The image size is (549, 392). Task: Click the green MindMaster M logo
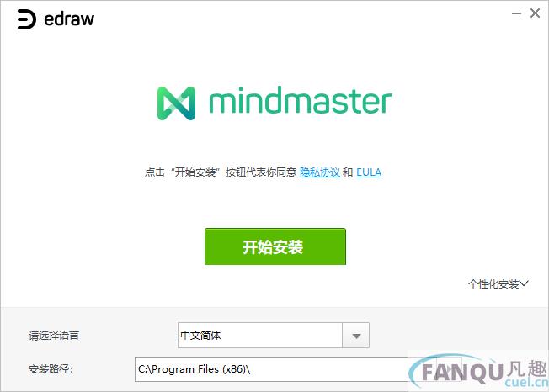pos(177,103)
